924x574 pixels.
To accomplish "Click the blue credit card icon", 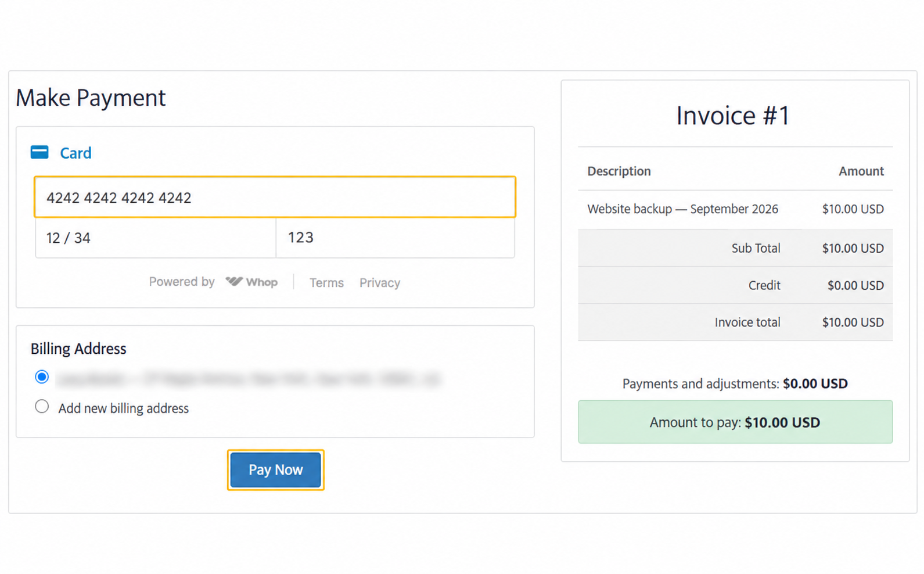I will click(39, 152).
